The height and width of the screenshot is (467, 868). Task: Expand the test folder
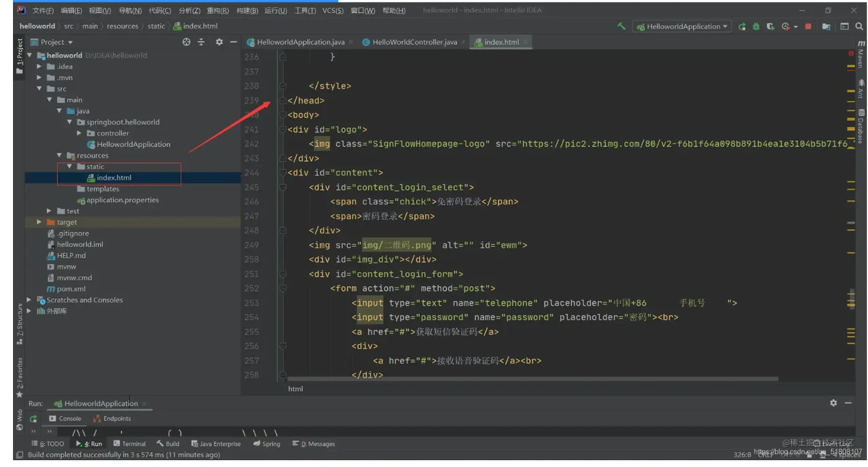(x=49, y=211)
